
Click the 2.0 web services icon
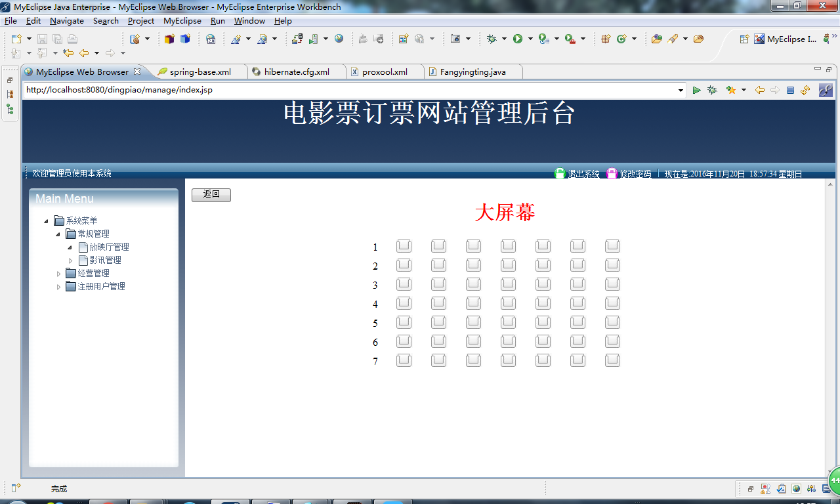click(x=211, y=39)
